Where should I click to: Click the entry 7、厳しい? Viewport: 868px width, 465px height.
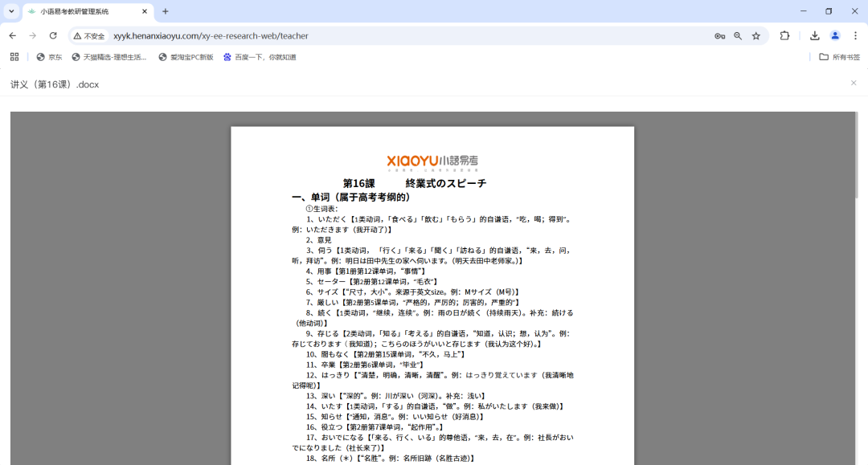(x=413, y=303)
